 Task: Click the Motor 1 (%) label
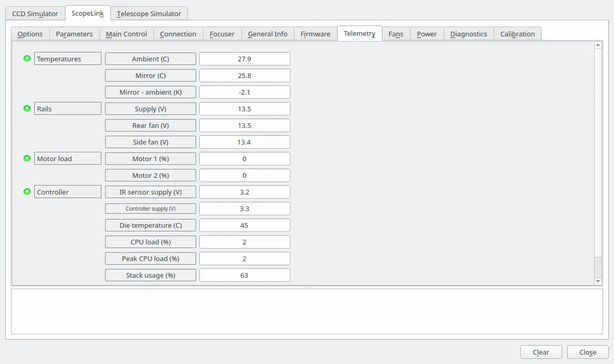(151, 159)
